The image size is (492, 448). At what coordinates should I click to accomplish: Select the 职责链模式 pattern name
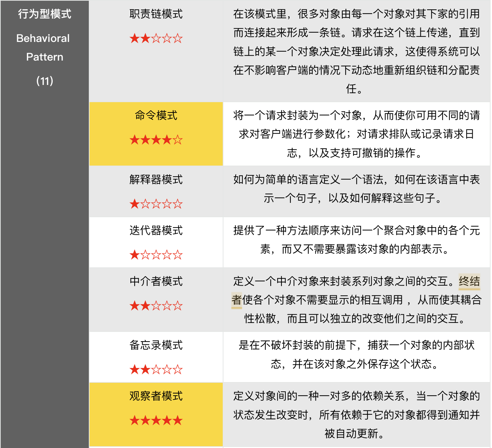(156, 14)
